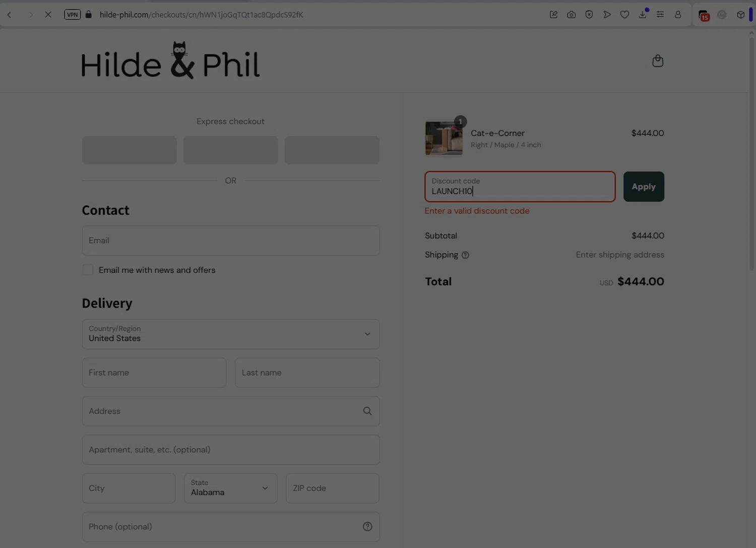Open the shopping bag cart icon
756x548 pixels.
(658, 61)
